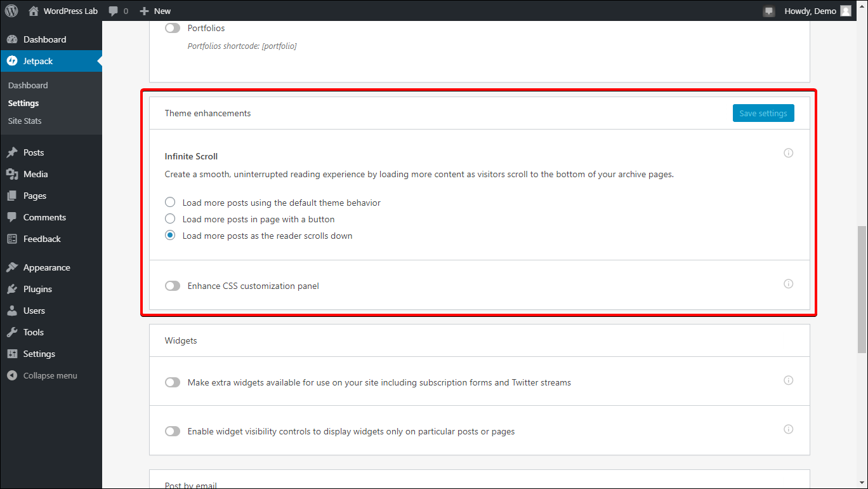868x489 pixels.
Task: Click WordPress Lab site name
Action: coord(70,11)
